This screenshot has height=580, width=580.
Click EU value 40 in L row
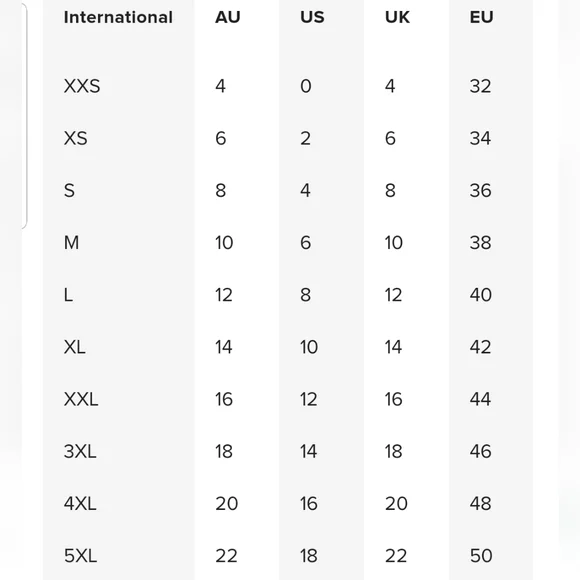(x=480, y=295)
